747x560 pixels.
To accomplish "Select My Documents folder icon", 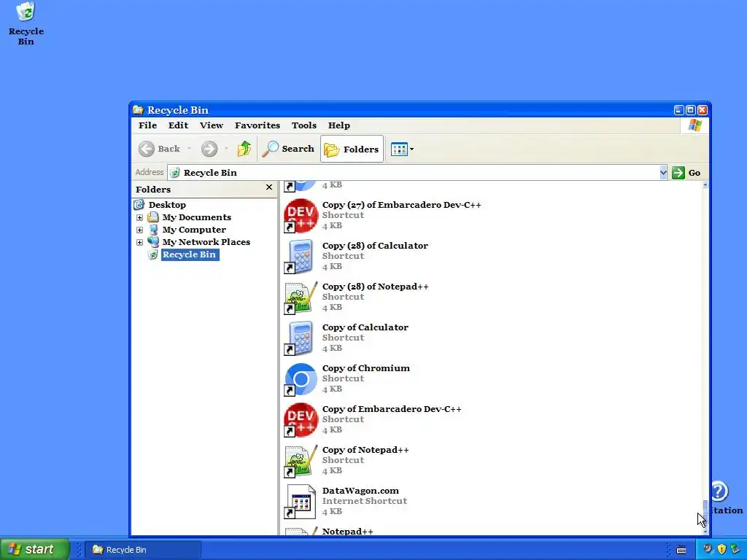I will pos(153,217).
